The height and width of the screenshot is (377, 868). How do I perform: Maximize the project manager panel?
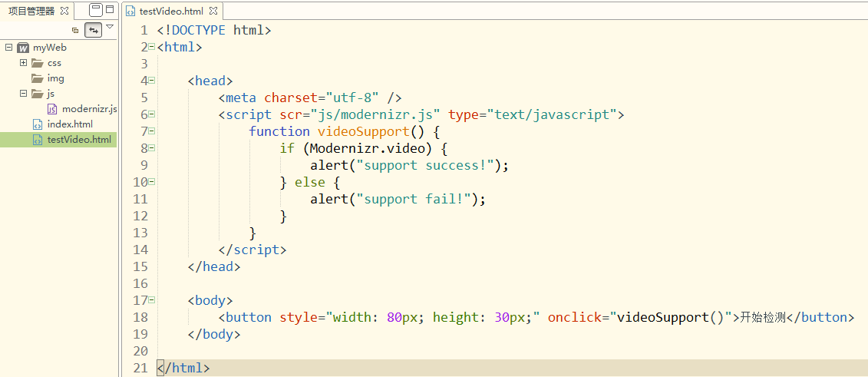[110, 9]
